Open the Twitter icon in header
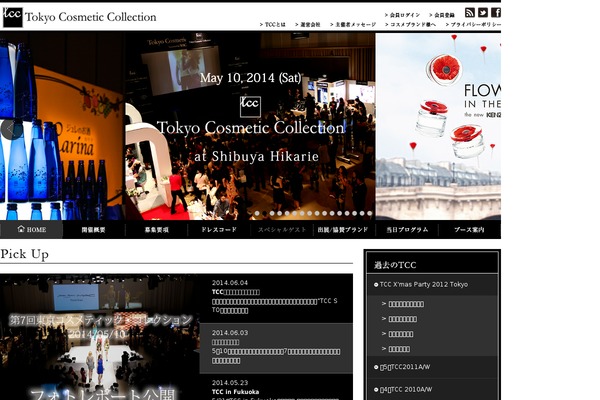This screenshot has height=400, width=600. pos(483,13)
